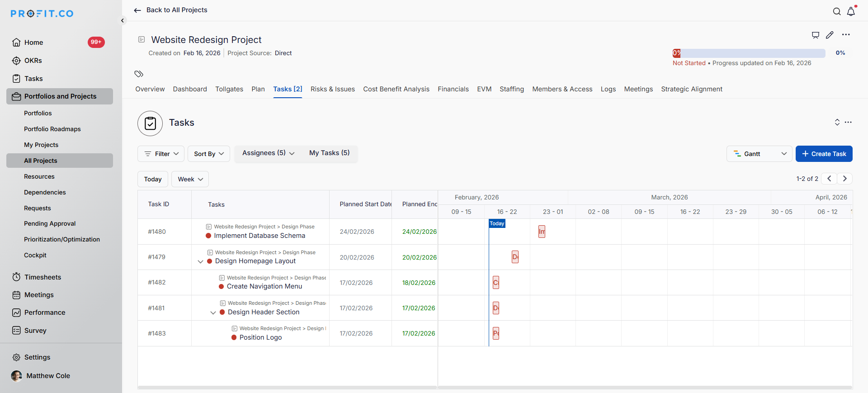Click the Today button
The width and height of the screenshot is (868, 393).
(153, 179)
